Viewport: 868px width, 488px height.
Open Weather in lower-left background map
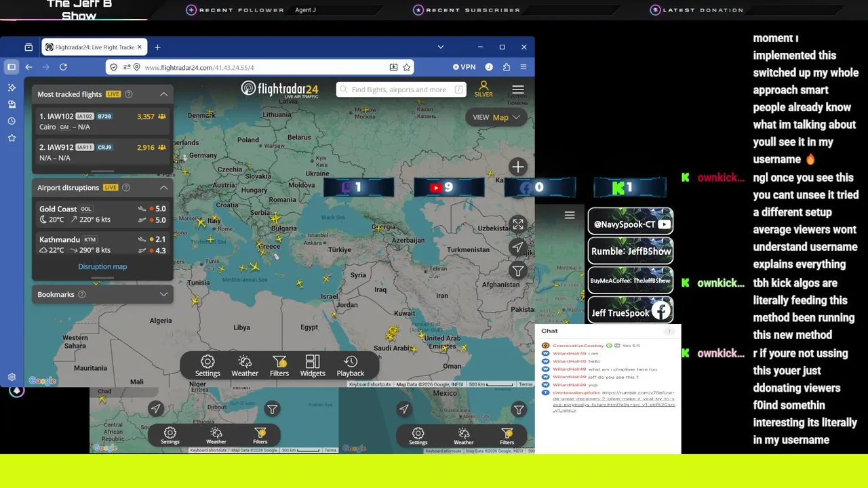216,436
